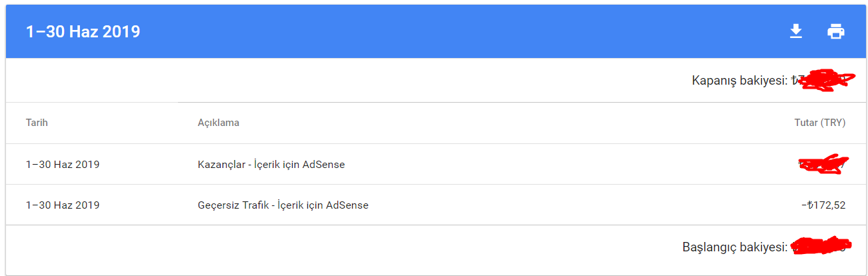This screenshot has height=276, width=868.
Task: Click the Tarih column header
Action: click(x=37, y=123)
